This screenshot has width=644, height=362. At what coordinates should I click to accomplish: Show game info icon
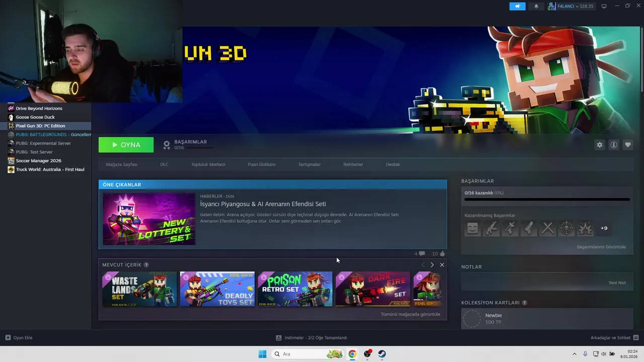click(613, 145)
